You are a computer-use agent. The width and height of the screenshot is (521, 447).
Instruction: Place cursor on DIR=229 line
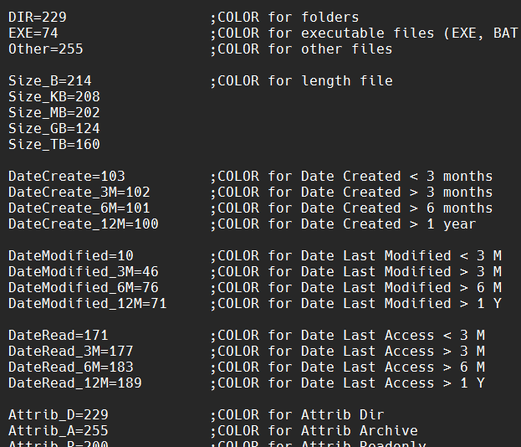[37, 17]
